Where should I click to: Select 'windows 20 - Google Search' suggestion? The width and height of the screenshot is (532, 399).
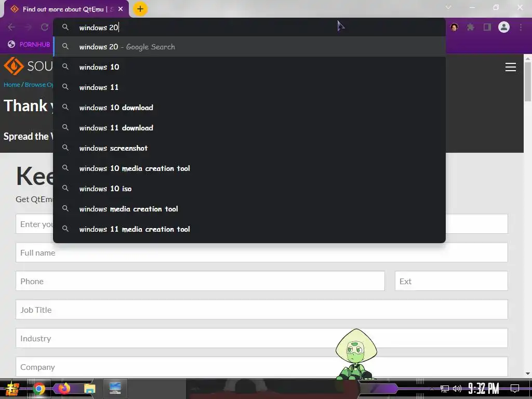coord(249,47)
